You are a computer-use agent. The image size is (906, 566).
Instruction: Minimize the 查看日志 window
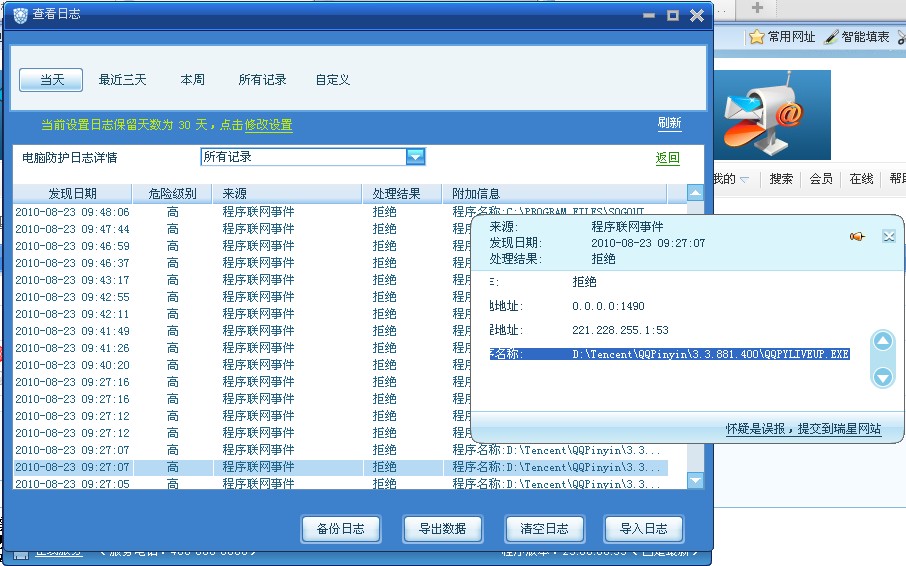click(649, 16)
